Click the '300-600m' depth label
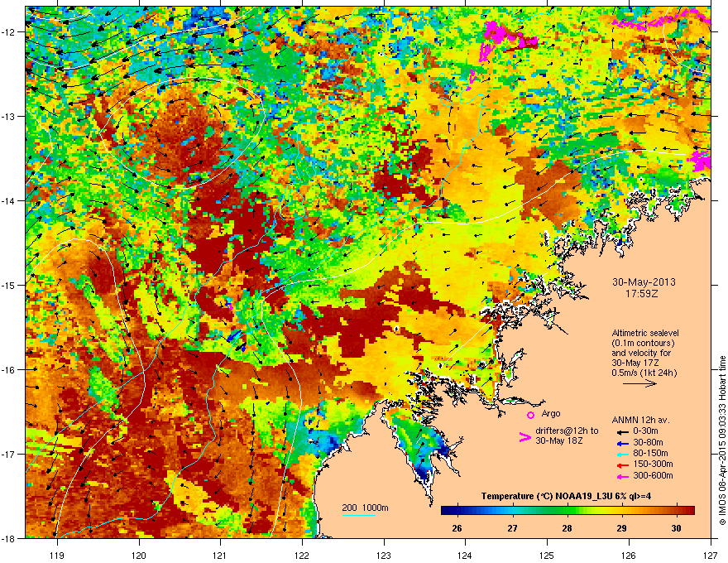The height and width of the screenshot is (563, 728). (653, 475)
